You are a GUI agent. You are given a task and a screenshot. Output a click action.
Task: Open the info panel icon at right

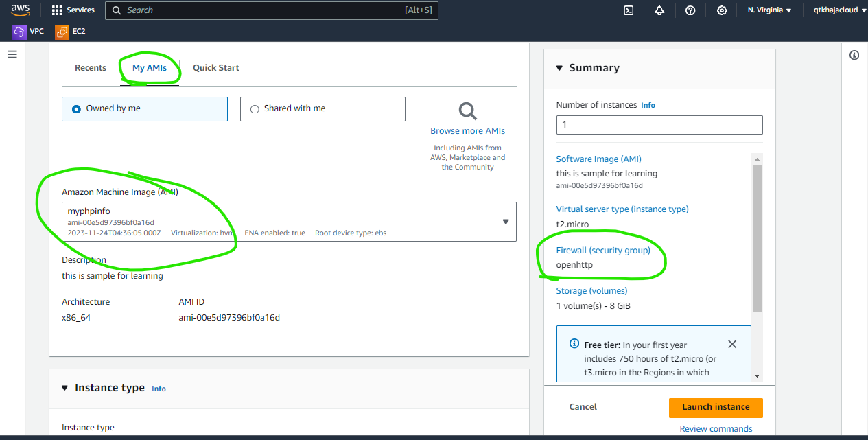(x=854, y=56)
